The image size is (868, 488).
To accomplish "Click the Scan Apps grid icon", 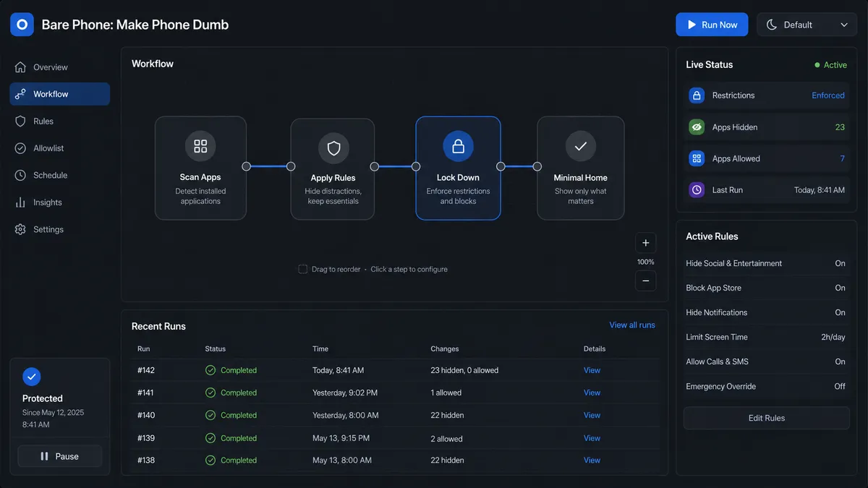I will 200,146.
